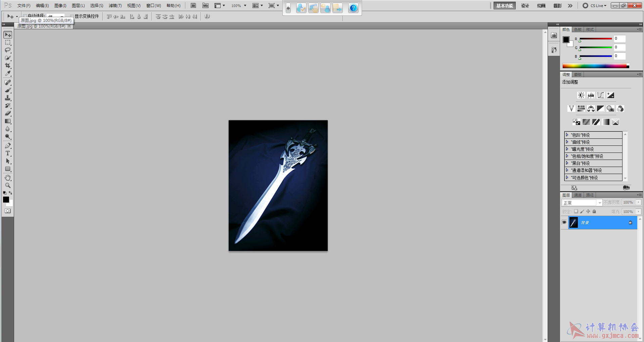Select the Rectangular Marquee tool

point(8,43)
